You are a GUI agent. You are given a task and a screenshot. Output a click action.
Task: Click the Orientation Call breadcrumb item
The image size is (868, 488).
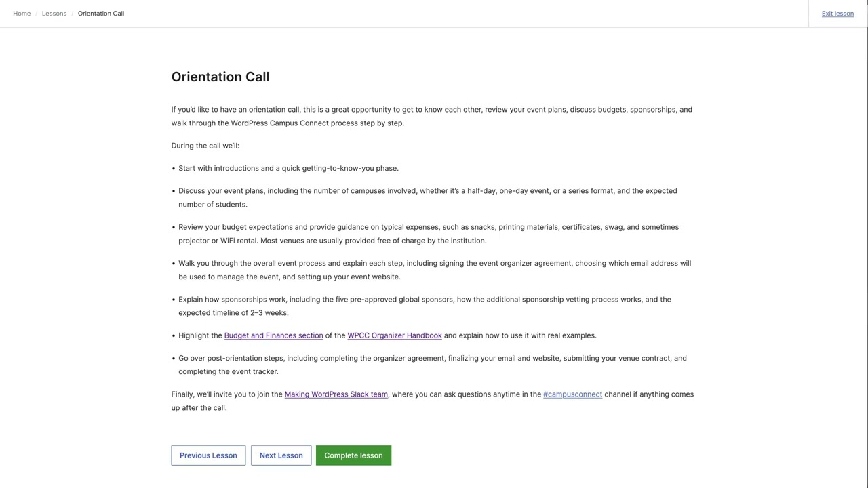click(x=101, y=14)
